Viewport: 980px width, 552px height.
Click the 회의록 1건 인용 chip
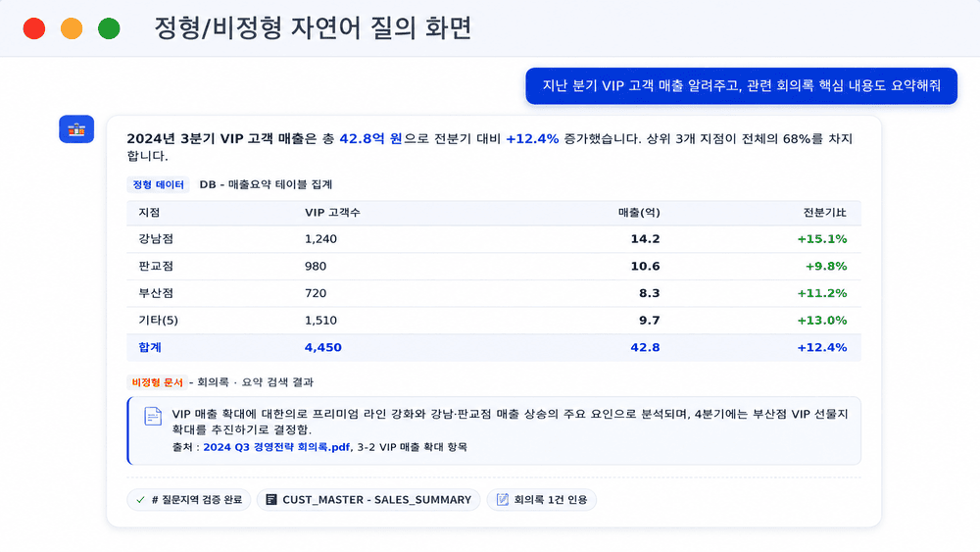click(x=541, y=499)
